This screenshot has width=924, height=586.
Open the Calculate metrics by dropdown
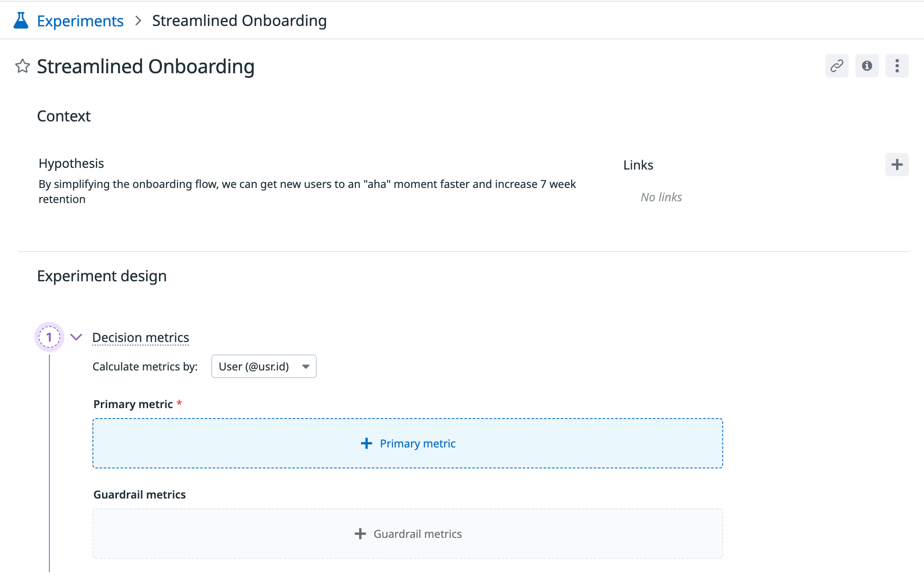coord(264,366)
